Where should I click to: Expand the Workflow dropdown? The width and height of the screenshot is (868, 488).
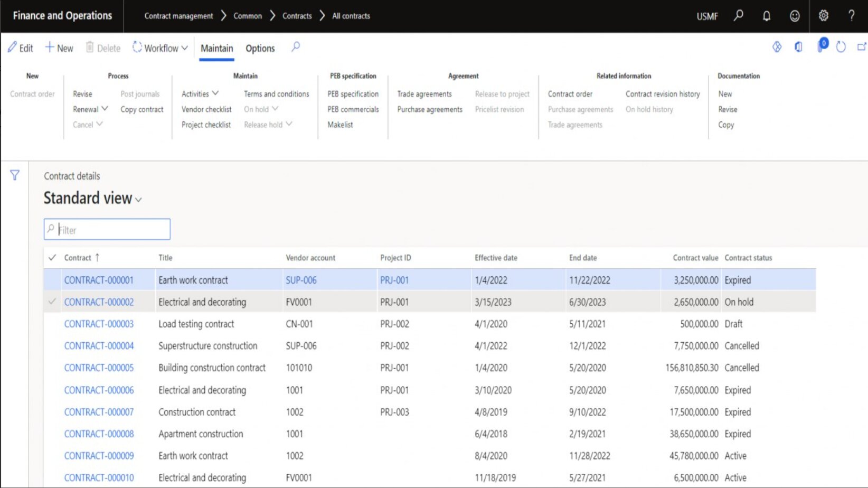point(161,48)
